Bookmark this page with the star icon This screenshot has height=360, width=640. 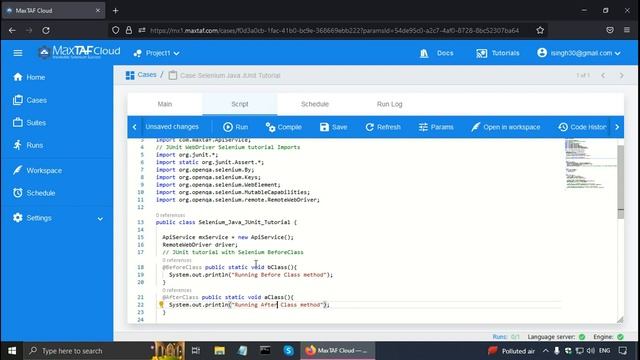tap(540, 30)
